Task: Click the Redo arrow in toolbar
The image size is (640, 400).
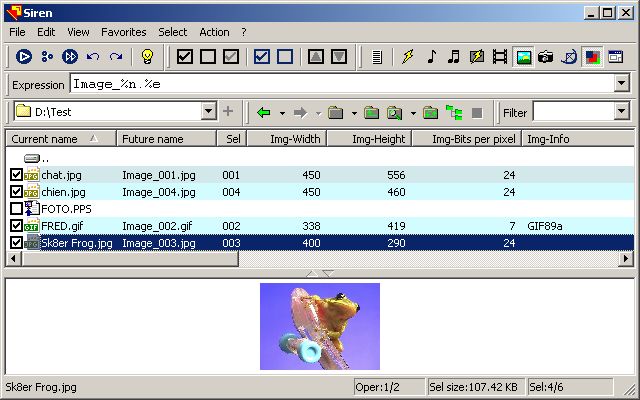Action: pos(116,57)
